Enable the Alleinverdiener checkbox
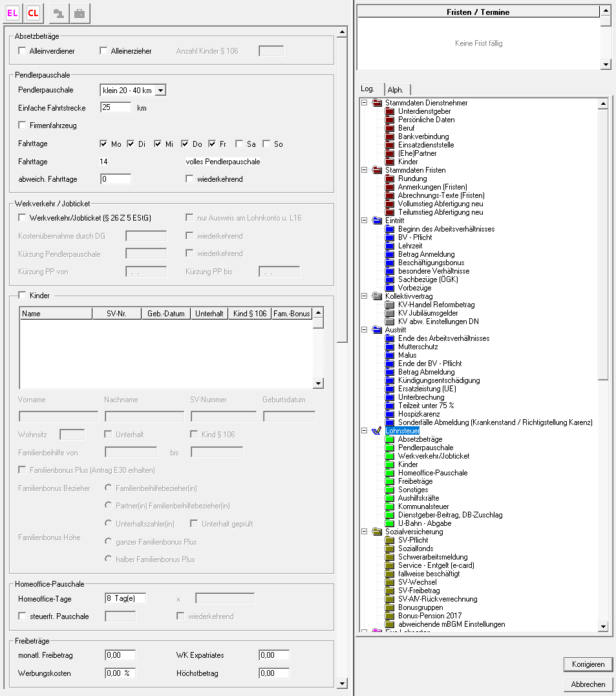The width and height of the screenshot is (616, 696). (x=23, y=51)
